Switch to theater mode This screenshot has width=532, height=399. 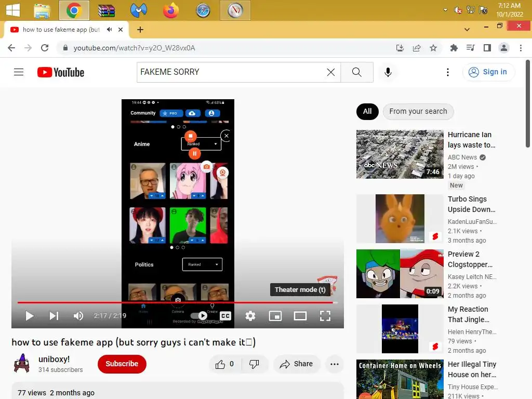pyautogui.click(x=300, y=316)
